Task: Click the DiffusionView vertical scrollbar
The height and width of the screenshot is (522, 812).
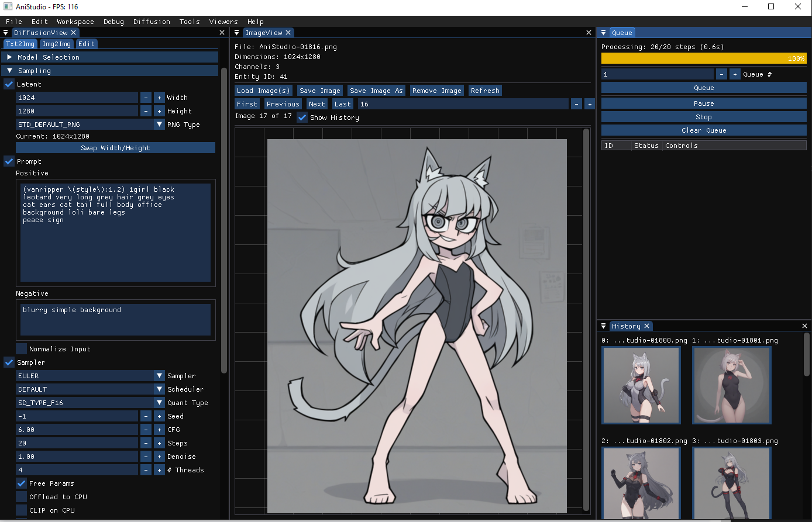Action: [x=224, y=220]
